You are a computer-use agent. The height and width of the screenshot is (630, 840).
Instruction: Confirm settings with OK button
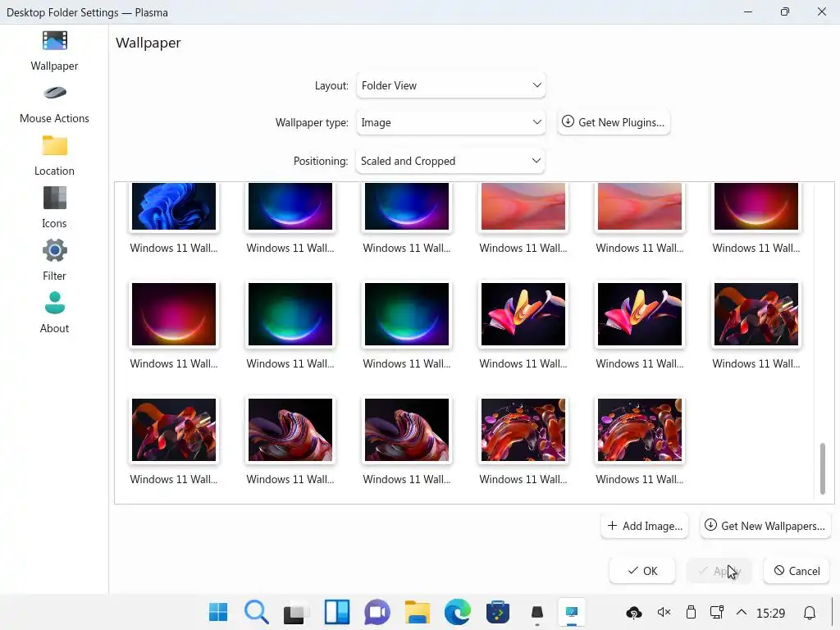[x=641, y=571]
